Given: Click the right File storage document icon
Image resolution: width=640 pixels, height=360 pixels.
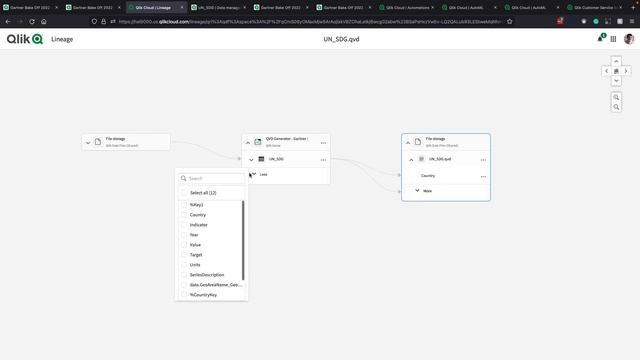Looking at the screenshot, I should [x=418, y=142].
